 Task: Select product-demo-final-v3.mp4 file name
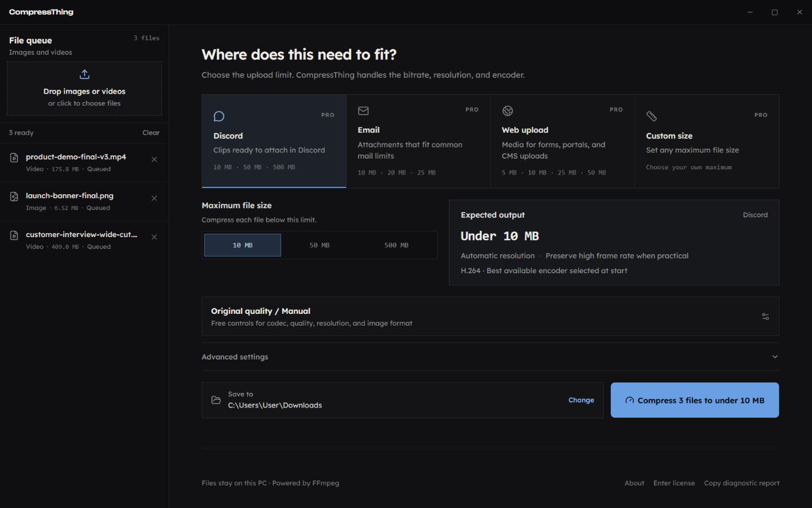tap(76, 157)
